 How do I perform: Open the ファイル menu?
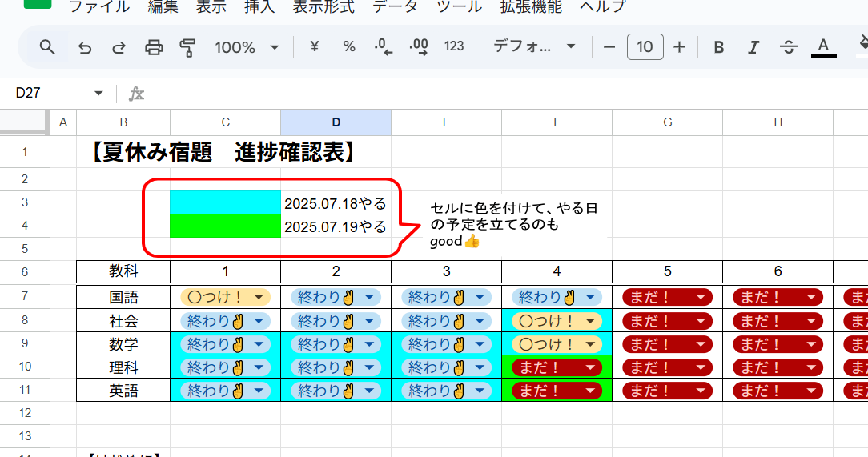(99, 6)
